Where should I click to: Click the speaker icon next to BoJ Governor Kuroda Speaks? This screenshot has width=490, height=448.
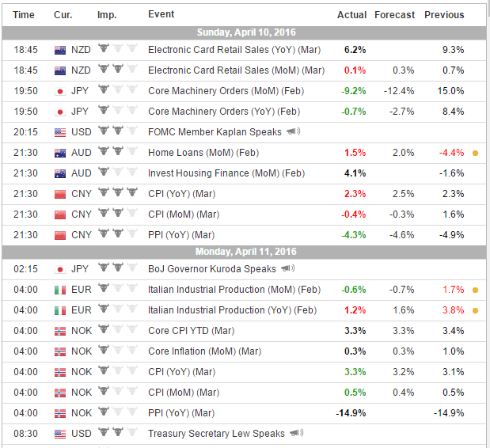pyautogui.click(x=289, y=268)
